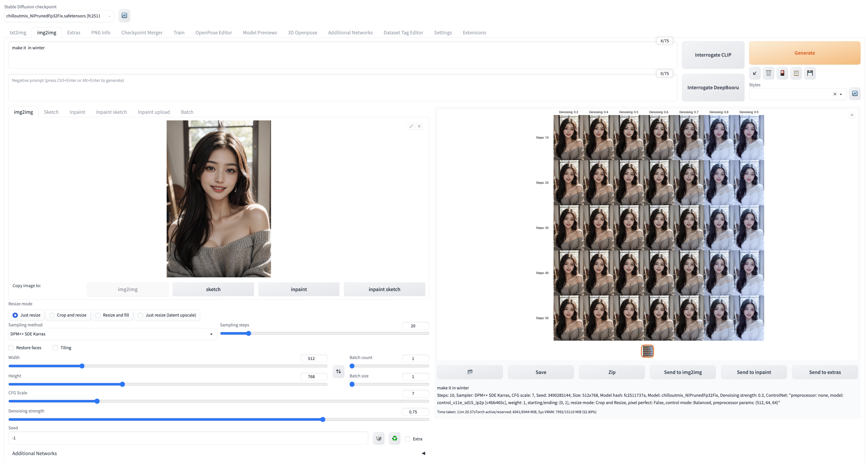868x462 pixels.
Task: Click the pencil edit image icon
Action: (411, 126)
